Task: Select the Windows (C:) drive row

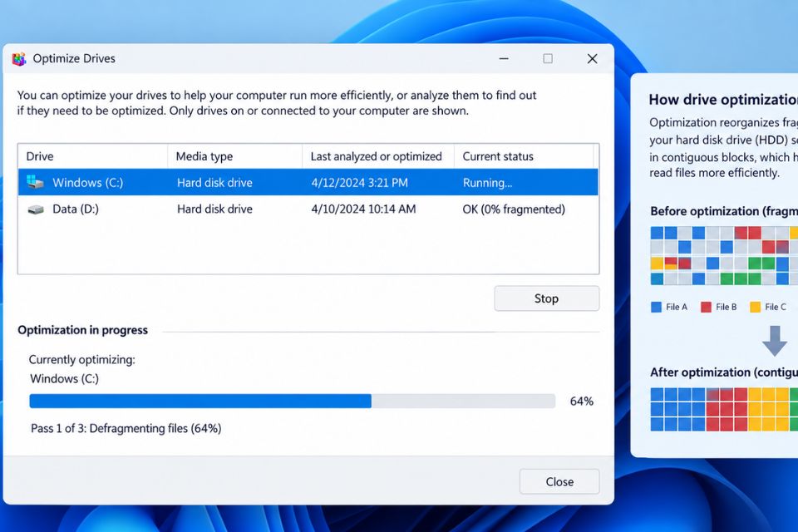Action: coord(308,182)
